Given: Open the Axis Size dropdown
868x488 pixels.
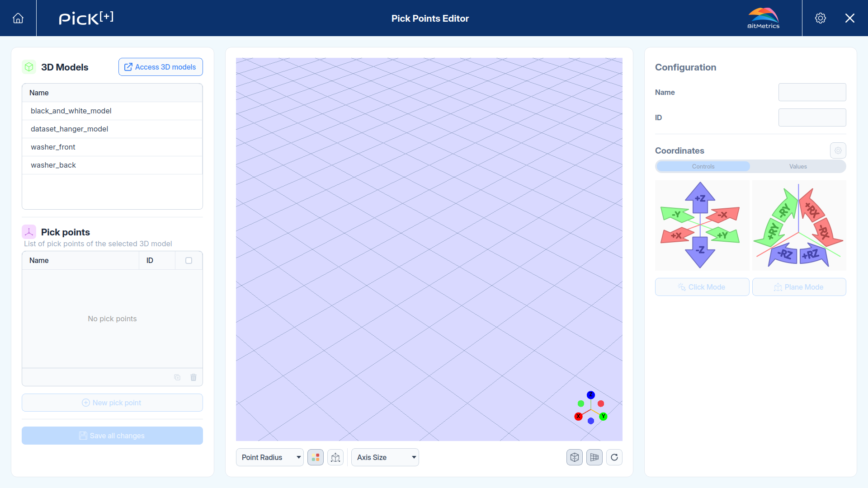Looking at the screenshot, I should (385, 457).
